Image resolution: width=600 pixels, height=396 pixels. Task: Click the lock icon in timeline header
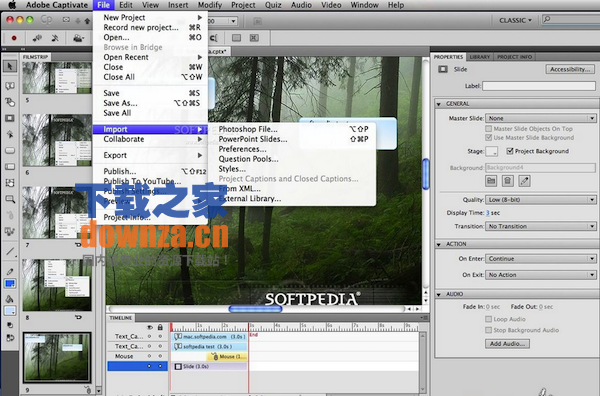pyautogui.click(x=160, y=327)
